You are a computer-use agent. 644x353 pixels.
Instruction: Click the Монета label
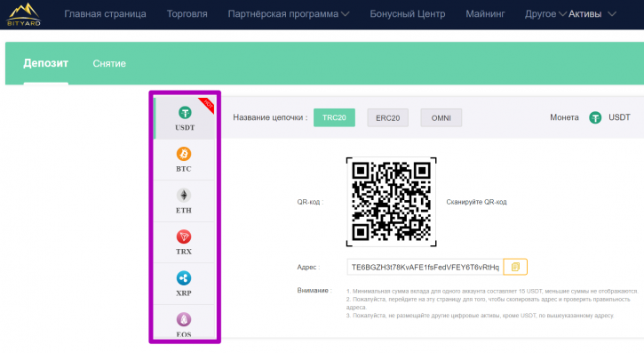tap(564, 117)
